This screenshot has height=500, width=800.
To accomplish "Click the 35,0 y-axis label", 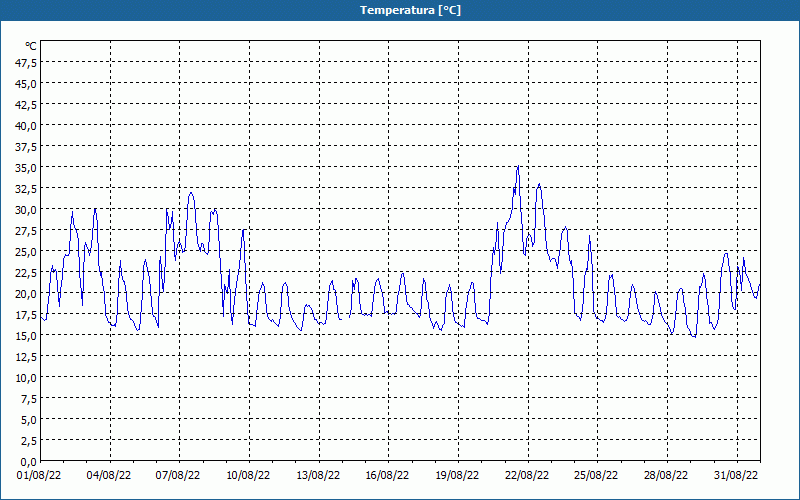I will 27,168.
